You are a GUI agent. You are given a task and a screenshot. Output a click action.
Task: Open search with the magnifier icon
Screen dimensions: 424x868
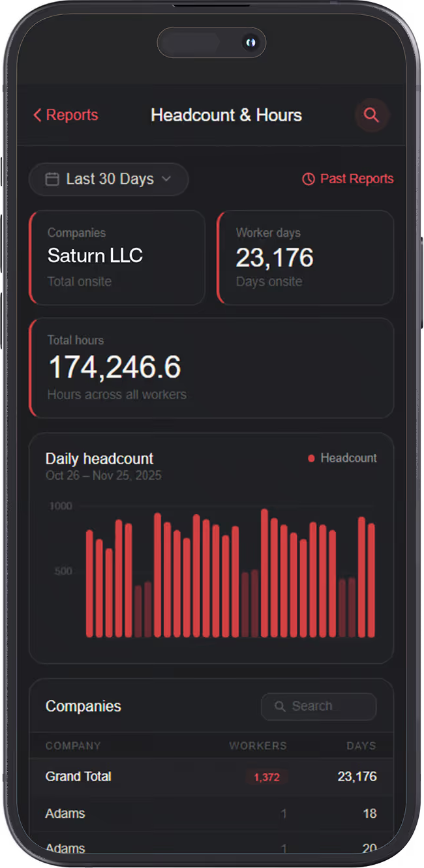pyautogui.click(x=371, y=115)
